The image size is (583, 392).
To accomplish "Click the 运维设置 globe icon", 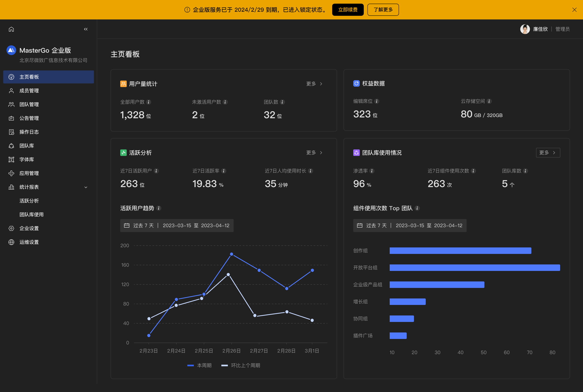I will click(x=11, y=242).
